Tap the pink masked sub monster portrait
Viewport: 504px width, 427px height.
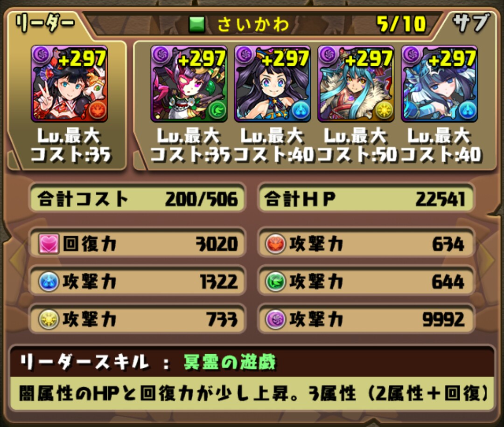(x=189, y=83)
